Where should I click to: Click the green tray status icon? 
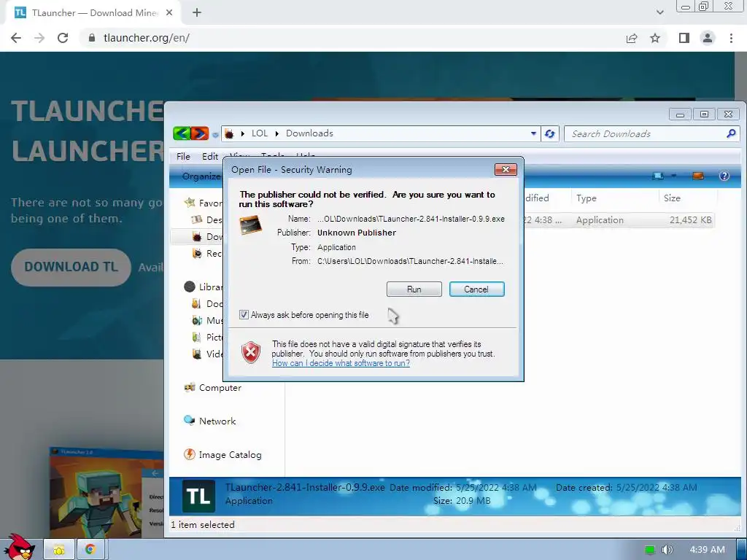[x=649, y=550]
